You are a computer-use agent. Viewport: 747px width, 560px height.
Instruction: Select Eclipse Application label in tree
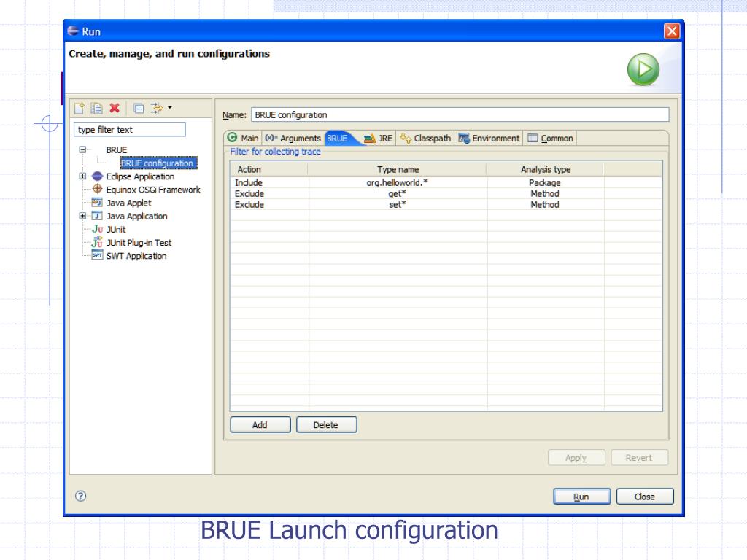(140, 176)
